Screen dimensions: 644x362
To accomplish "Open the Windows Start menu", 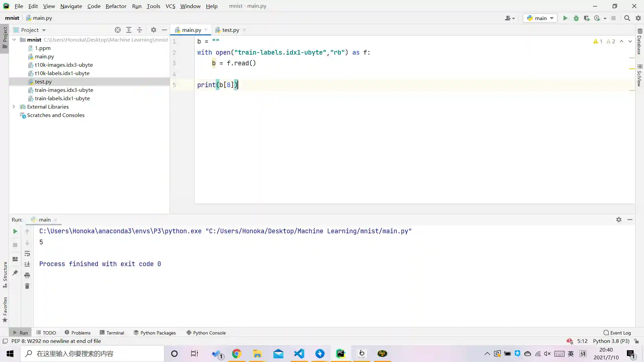I will pyautogui.click(x=10, y=354).
